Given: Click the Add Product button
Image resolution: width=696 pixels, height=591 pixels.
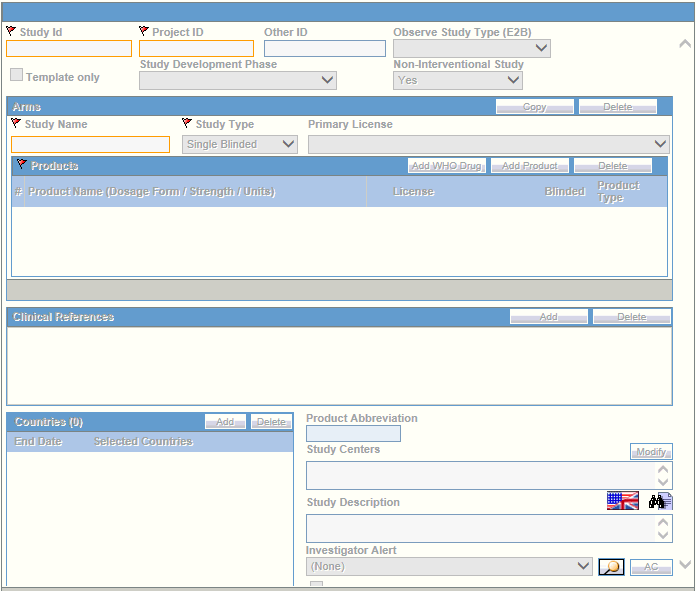Looking at the screenshot, I should (530, 166).
